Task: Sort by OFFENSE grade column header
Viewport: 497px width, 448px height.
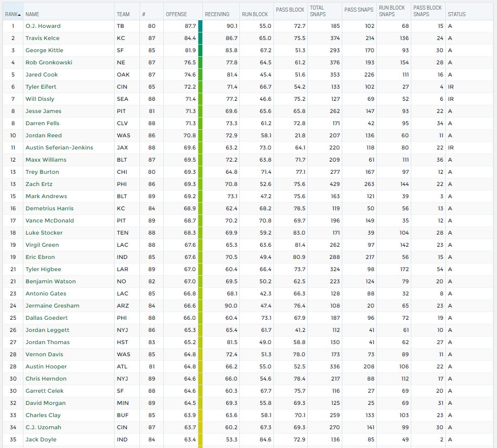Action: click(x=176, y=14)
